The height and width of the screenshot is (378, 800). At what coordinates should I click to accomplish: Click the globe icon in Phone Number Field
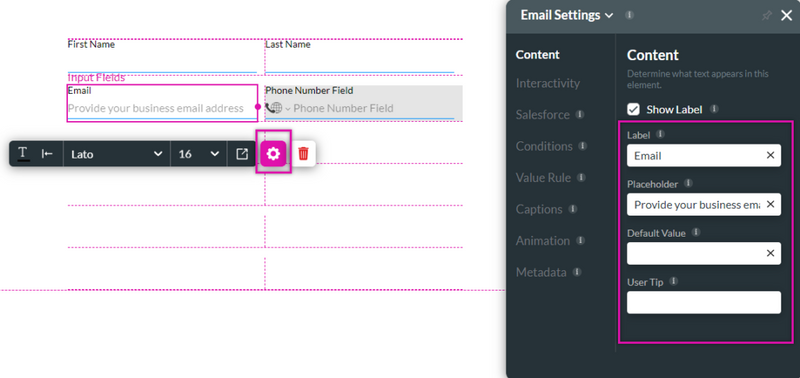click(276, 108)
